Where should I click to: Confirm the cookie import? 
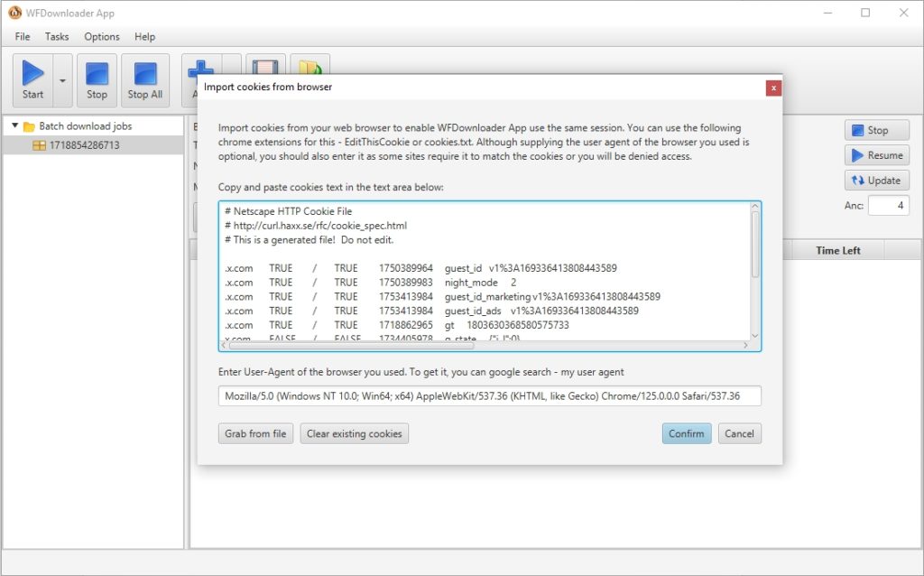(686, 433)
